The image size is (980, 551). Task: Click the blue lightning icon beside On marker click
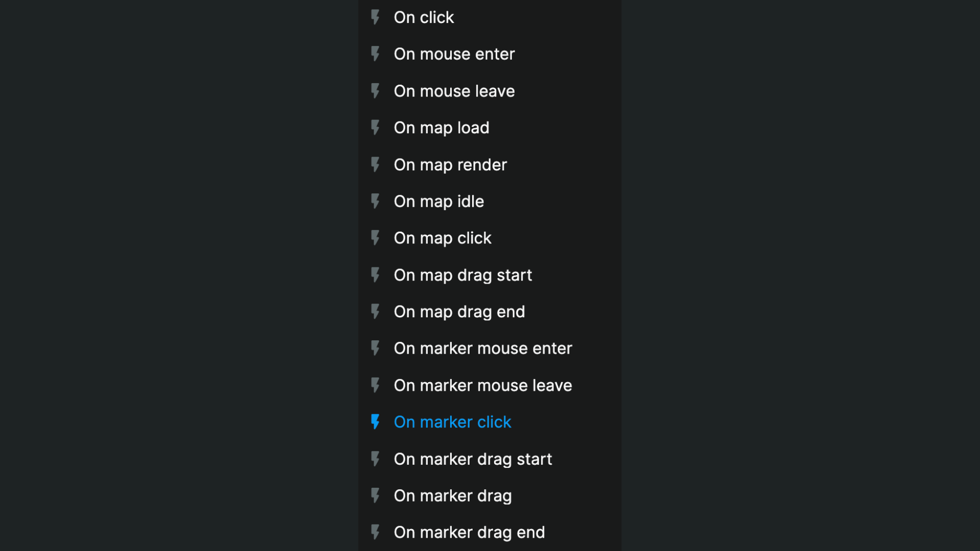pos(375,422)
